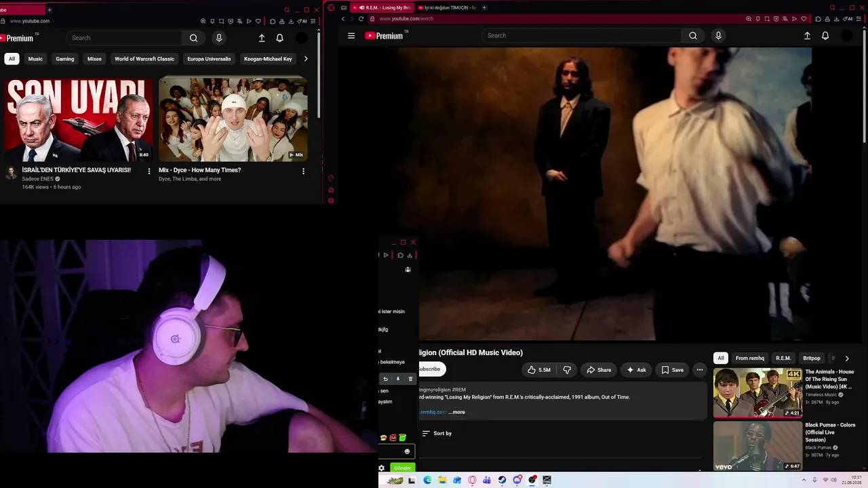The height and width of the screenshot is (488, 868).
Task: Open the Create upload icon in the right YouTube window
Action: [807, 36]
